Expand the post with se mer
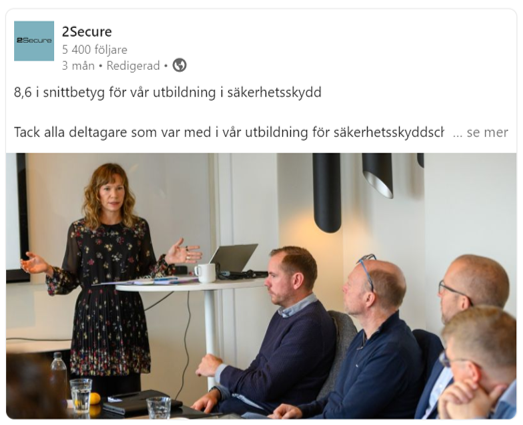Image resolution: width=523 pixels, height=425 pixels. 481,132
